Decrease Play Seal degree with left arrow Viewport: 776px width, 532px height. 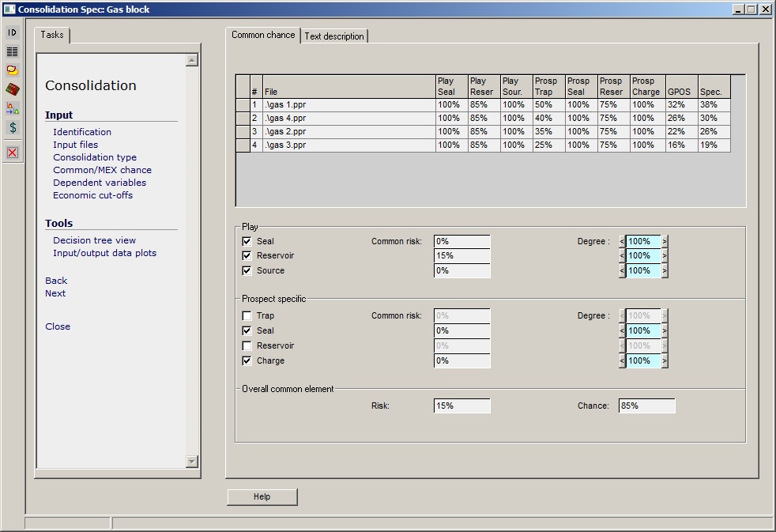pyautogui.click(x=622, y=242)
